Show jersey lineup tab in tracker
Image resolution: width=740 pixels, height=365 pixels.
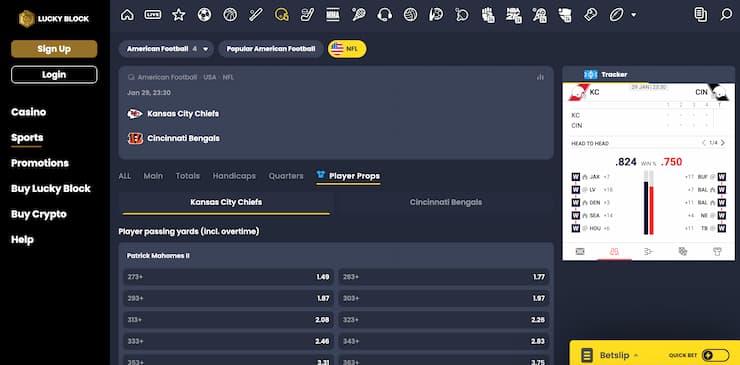point(717,252)
